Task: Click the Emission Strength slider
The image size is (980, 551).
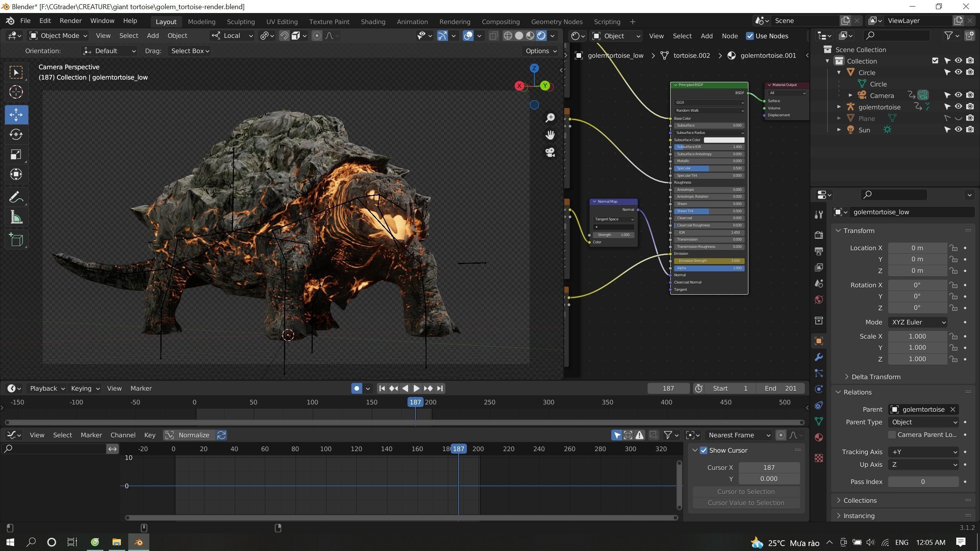Action: coord(709,261)
